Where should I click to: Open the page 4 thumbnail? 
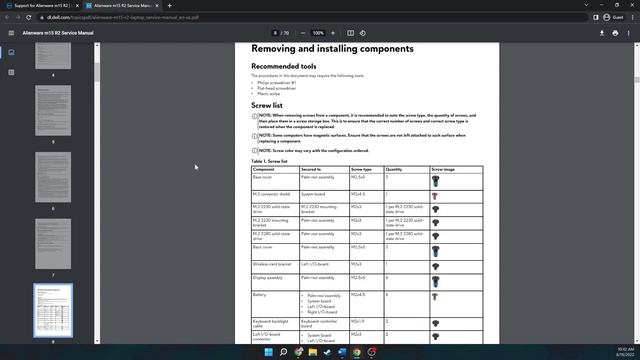(53, 56)
